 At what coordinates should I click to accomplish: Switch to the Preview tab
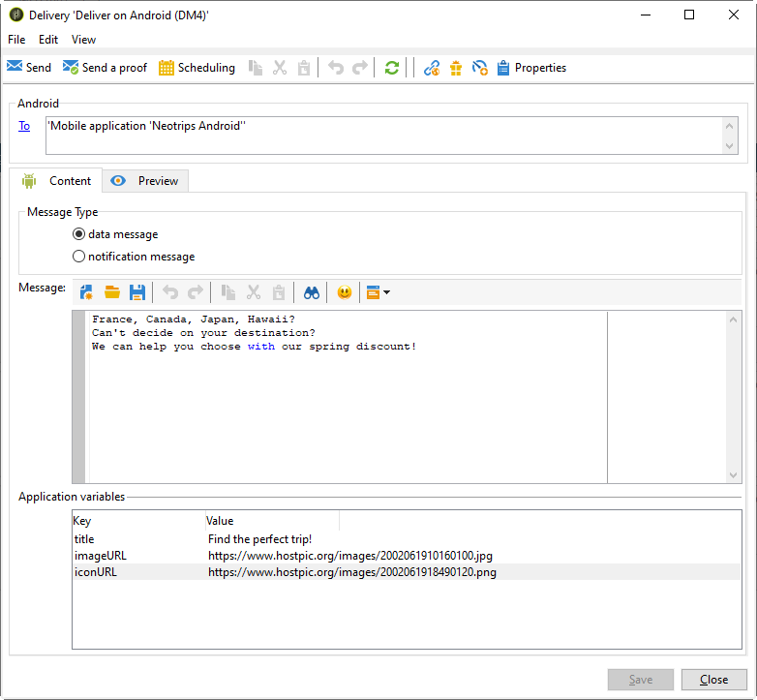pyautogui.click(x=146, y=181)
